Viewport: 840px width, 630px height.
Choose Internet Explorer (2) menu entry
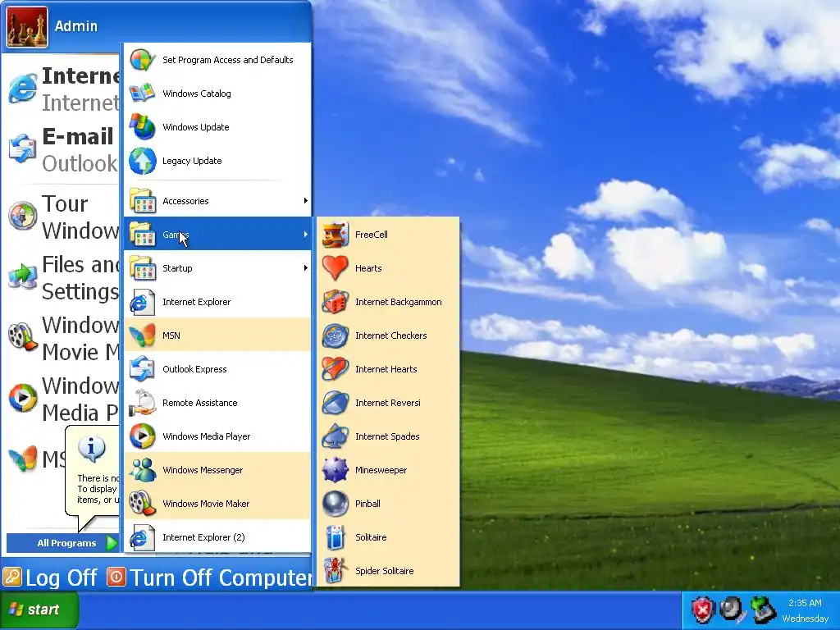(x=217, y=537)
